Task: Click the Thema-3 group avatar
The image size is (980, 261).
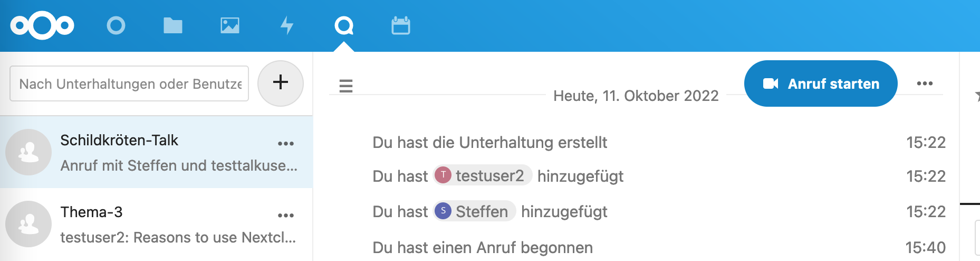Action: [28, 224]
